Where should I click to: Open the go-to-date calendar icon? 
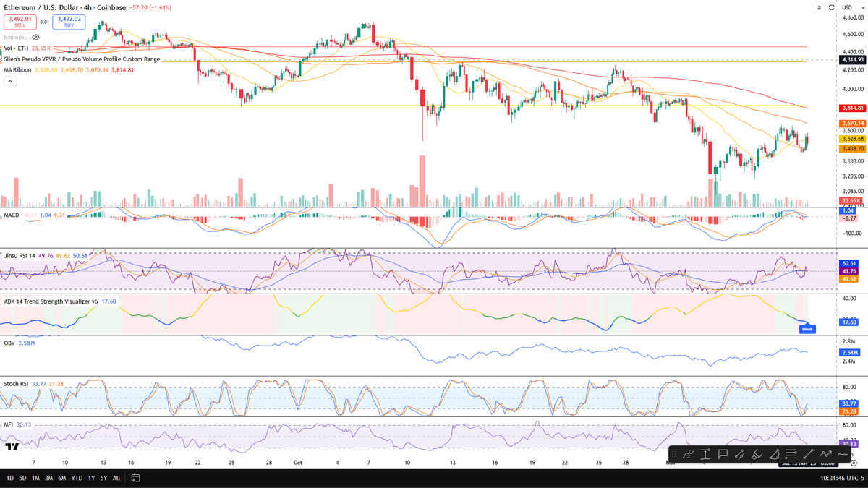(135, 478)
